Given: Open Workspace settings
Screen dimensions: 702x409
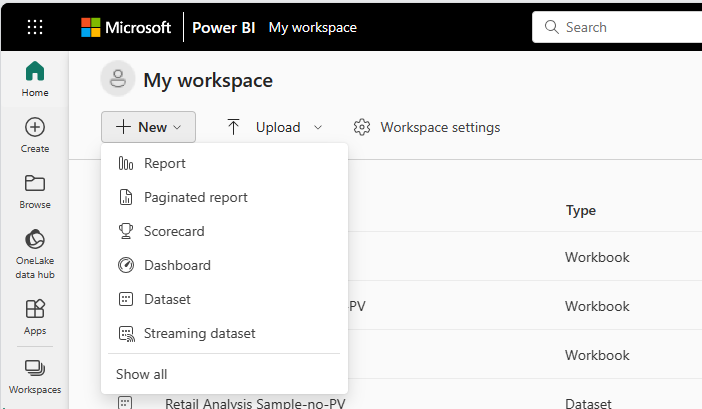Looking at the screenshot, I should point(427,127).
